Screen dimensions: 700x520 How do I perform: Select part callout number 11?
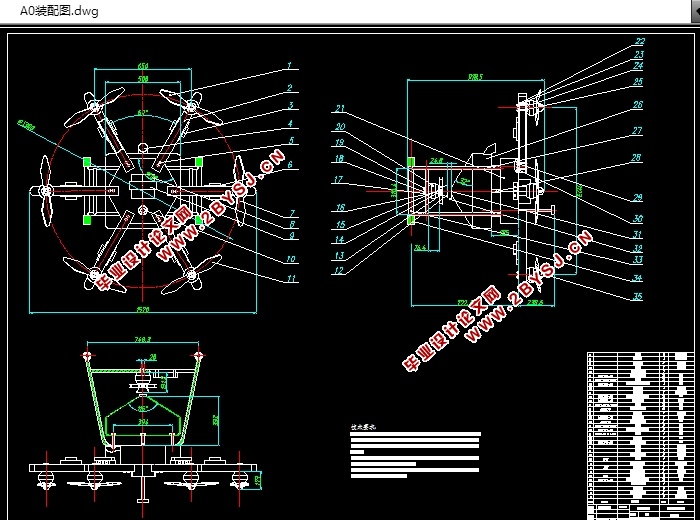pos(291,279)
